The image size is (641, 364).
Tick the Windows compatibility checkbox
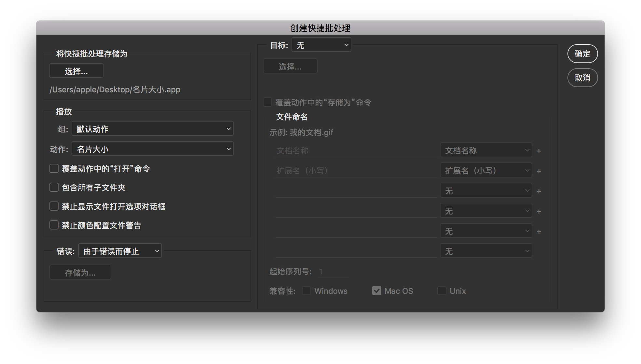point(307,291)
